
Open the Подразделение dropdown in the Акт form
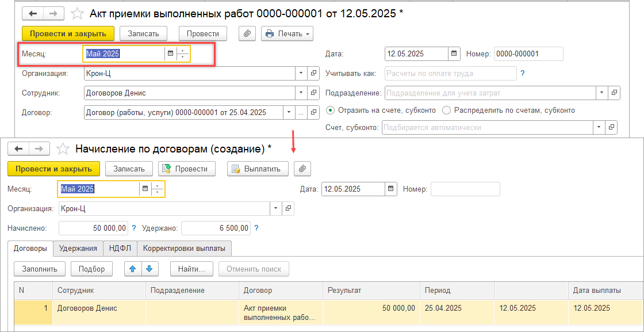pos(602,93)
